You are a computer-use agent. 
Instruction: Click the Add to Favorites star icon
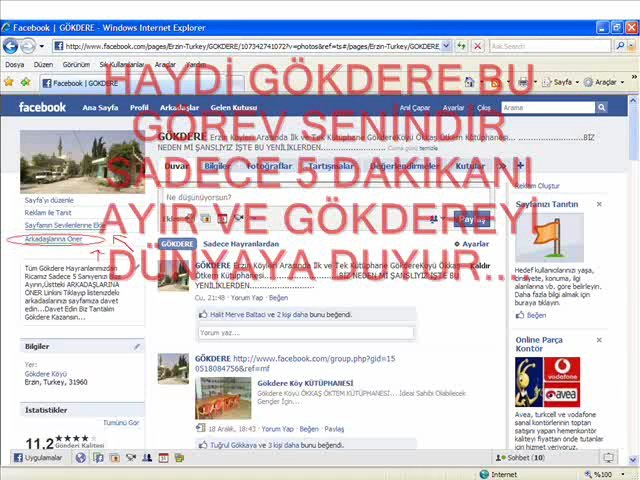pyautogui.click(x=25, y=82)
